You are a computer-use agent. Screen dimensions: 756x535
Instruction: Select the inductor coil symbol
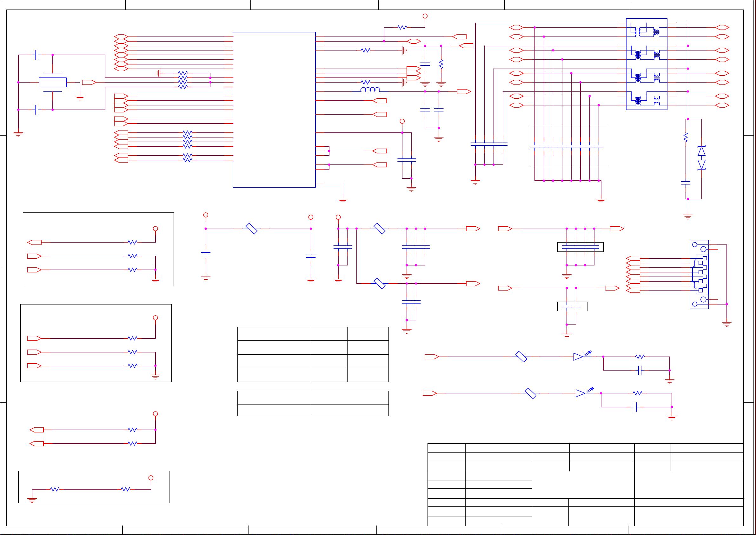(370, 90)
